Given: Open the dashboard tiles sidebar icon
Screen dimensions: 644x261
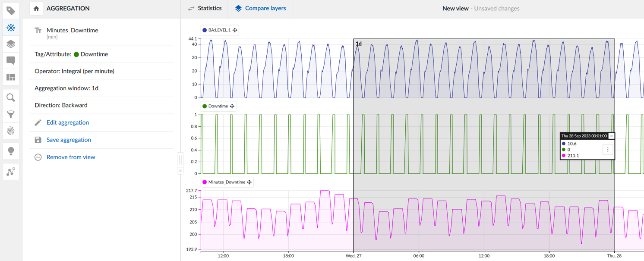Looking at the screenshot, I should coord(11,77).
